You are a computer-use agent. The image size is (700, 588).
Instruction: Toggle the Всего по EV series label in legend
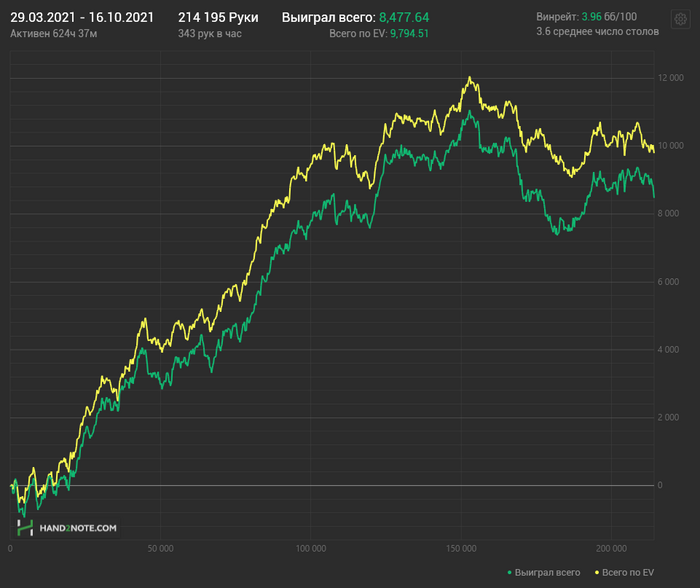tap(628, 573)
